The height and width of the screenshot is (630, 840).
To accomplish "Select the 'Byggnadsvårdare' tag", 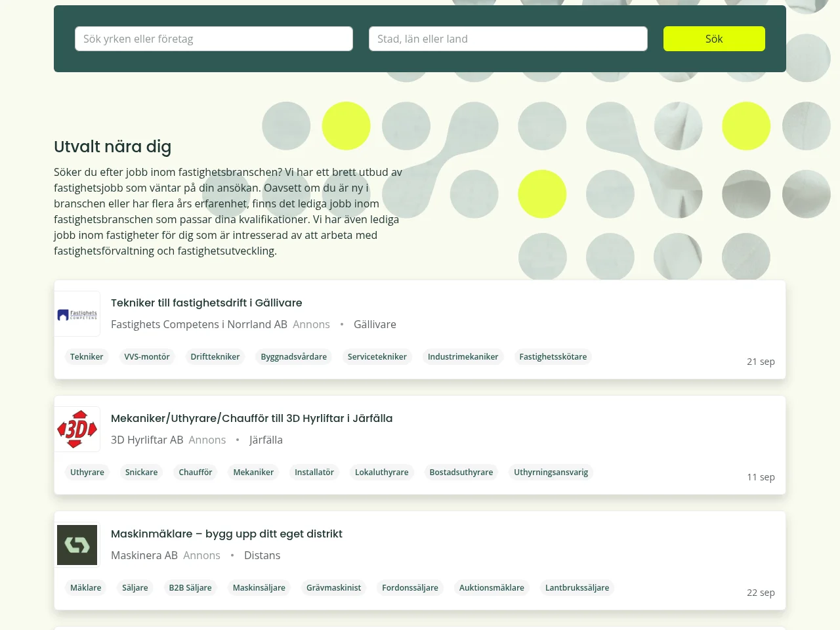I will (x=294, y=357).
